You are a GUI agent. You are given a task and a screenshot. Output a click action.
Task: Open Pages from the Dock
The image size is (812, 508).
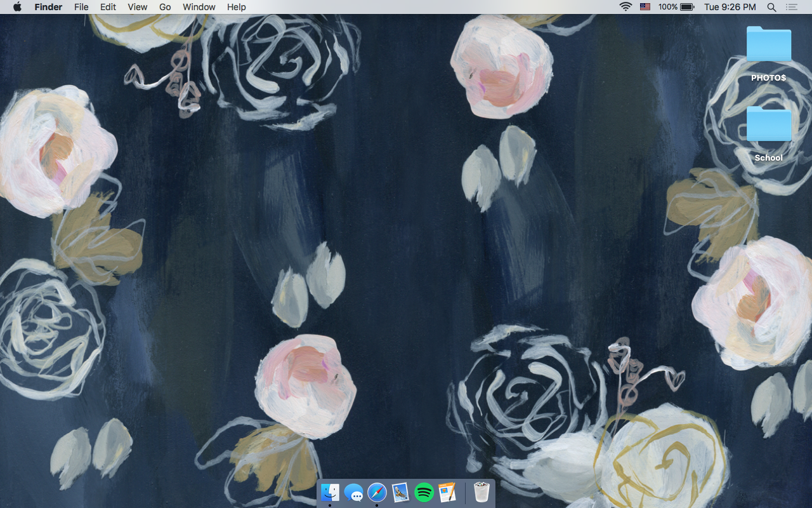point(447,492)
